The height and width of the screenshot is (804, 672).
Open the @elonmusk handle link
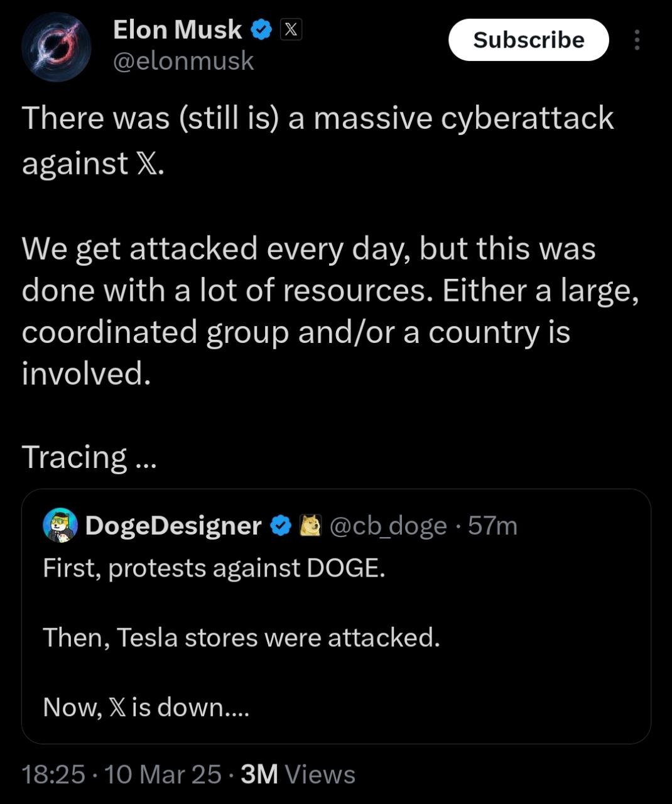coord(183,62)
